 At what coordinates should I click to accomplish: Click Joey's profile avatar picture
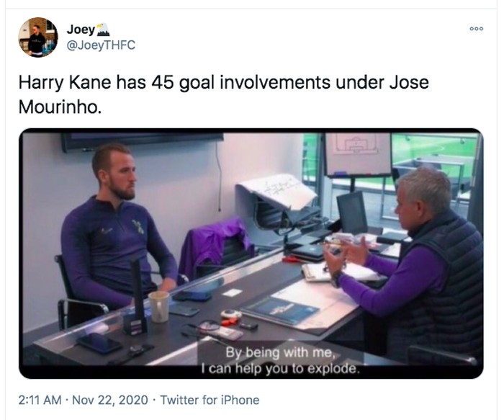coord(37,37)
